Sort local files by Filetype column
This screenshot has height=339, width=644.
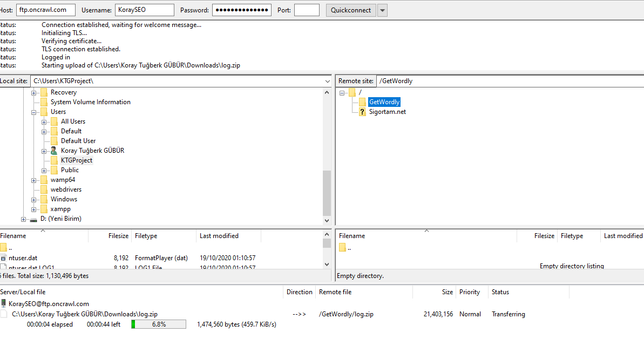pos(164,236)
